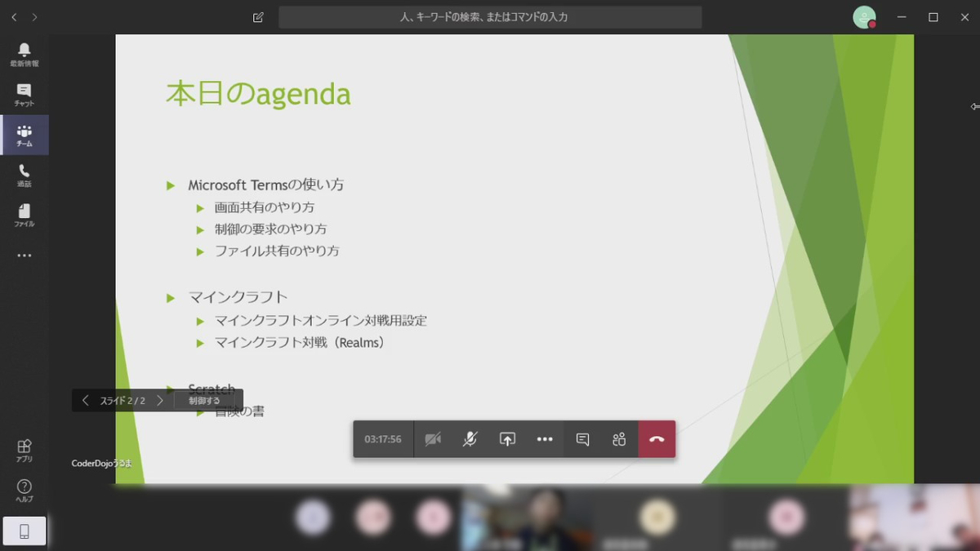This screenshot has height=551, width=980.
Task: Select the チーム (Teams) sidebar tab
Action: 24,136
